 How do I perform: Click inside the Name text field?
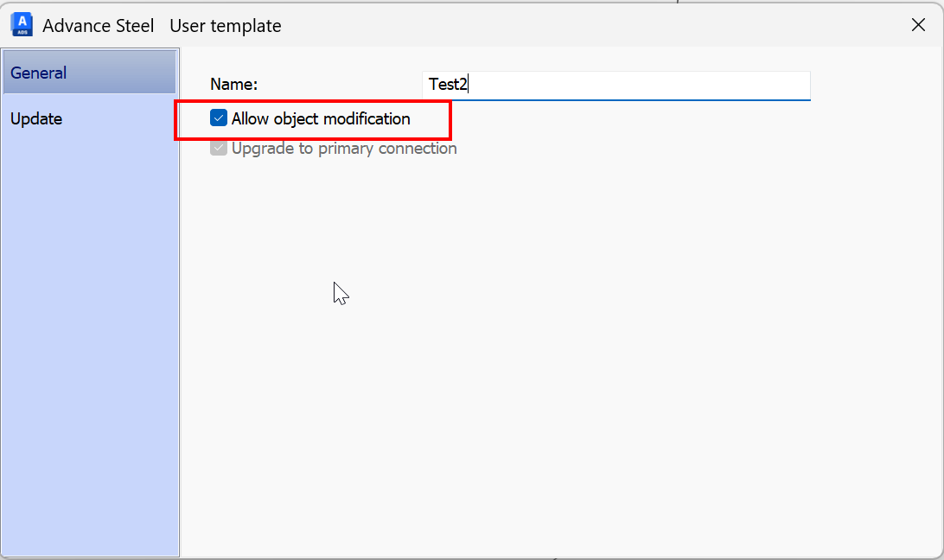click(x=605, y=85)
